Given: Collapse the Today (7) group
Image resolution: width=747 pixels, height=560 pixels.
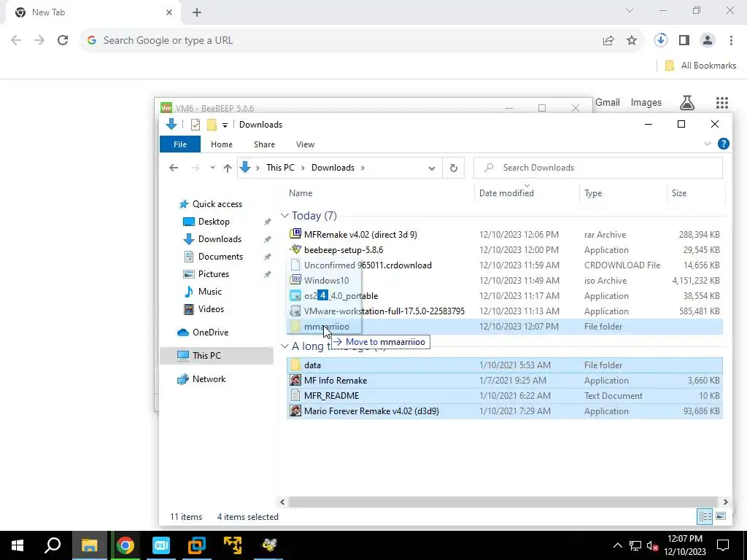Looking at the screenshot, I should click(x=285, y=216).
